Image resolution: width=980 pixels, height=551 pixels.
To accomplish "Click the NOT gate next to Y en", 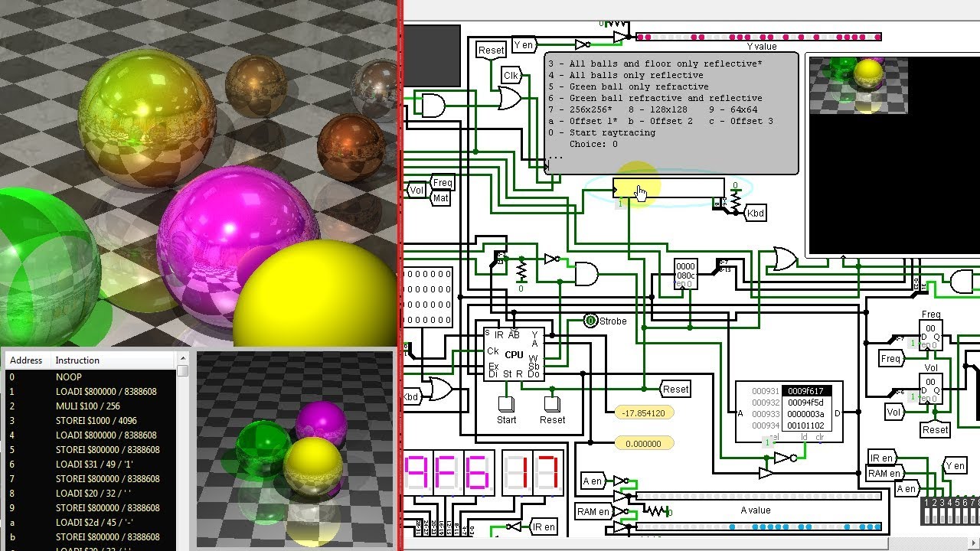I will click(583, 44).
